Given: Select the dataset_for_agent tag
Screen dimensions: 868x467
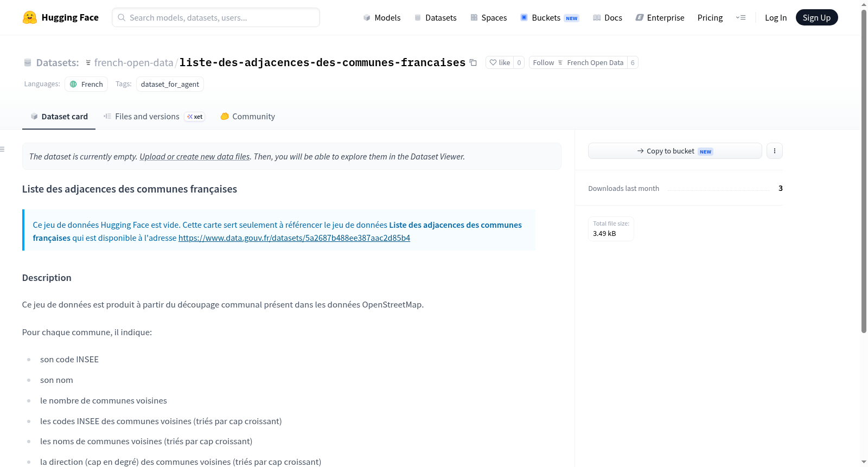Looking at the screenshot, I should (170, 84).
